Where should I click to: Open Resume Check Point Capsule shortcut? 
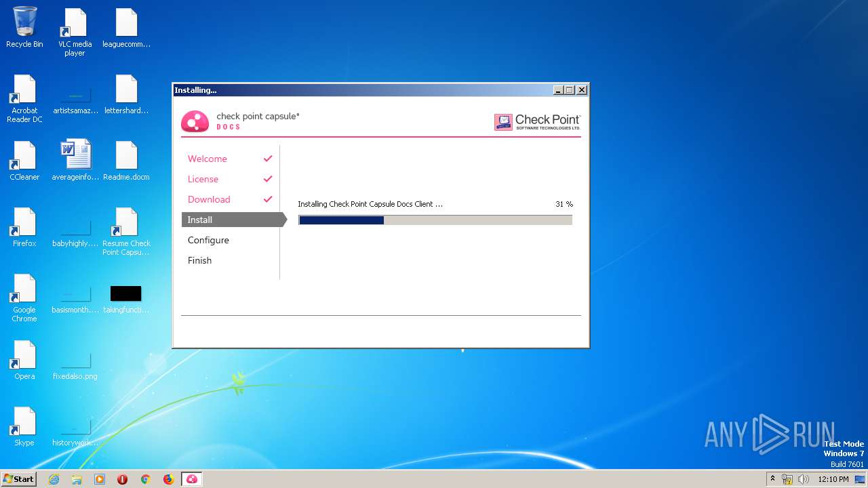click(126, 232)
